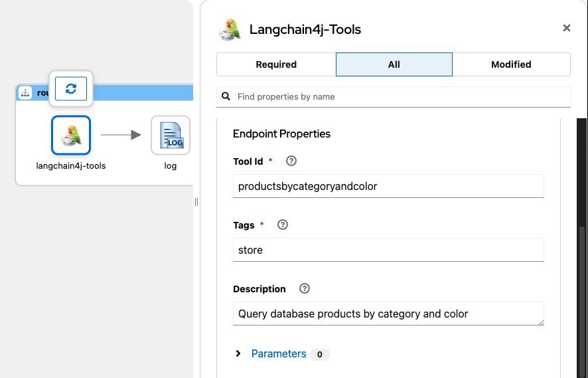Screen dimensions: 588x378
Task: Click the route icon in the container header
Action: [x=26, y=93]
